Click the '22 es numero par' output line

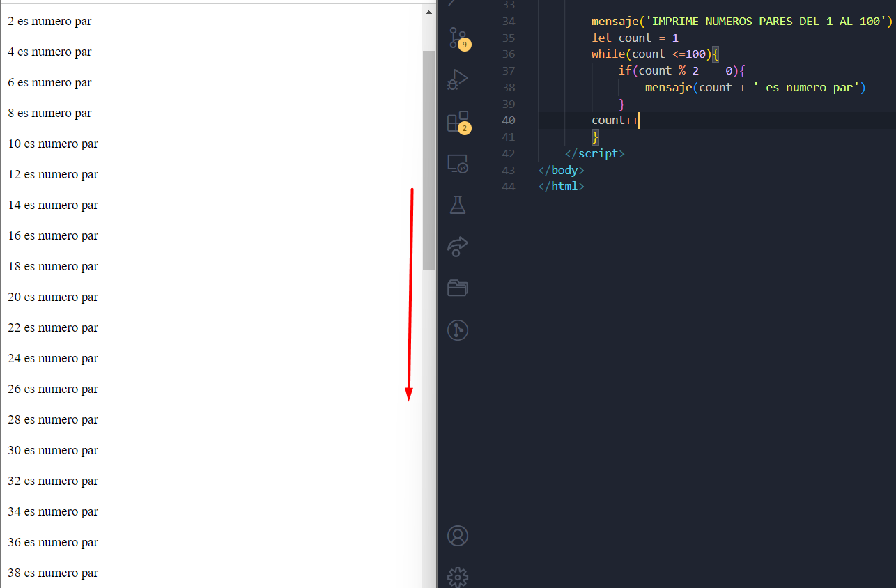pos(53,328)
